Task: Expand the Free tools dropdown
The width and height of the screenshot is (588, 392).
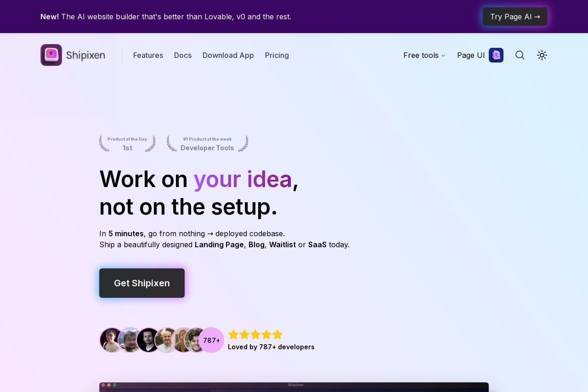Action: pos(424,55)
